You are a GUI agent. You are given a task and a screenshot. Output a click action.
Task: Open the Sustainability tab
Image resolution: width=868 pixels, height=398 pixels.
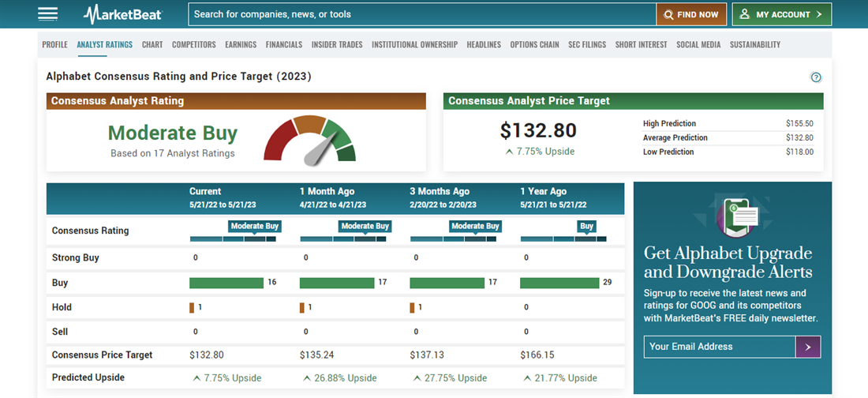click(754, 45)
